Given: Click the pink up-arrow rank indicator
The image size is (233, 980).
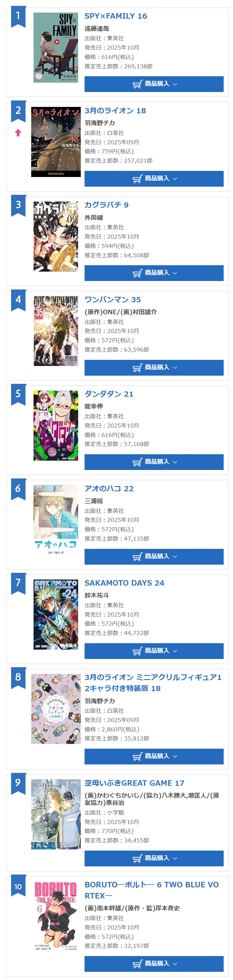Looking at the screenshot, I should [x=18, y=133].
